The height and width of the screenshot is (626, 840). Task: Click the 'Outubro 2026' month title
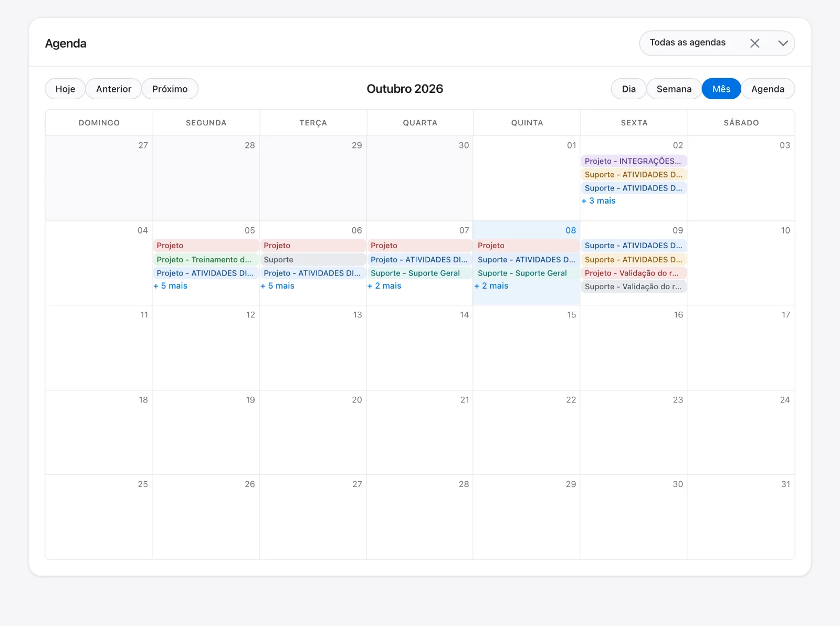pyautogui.click(x=405, y=89)
